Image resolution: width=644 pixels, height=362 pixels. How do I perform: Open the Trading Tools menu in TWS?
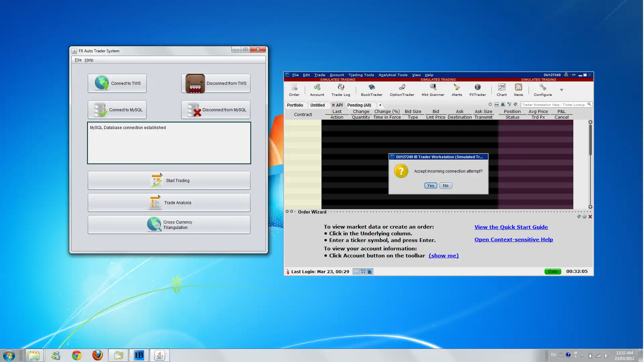click(361, 74)
